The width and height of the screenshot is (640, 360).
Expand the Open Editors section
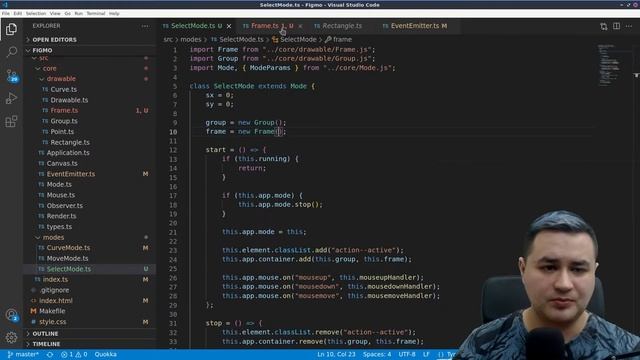point(90,40)
